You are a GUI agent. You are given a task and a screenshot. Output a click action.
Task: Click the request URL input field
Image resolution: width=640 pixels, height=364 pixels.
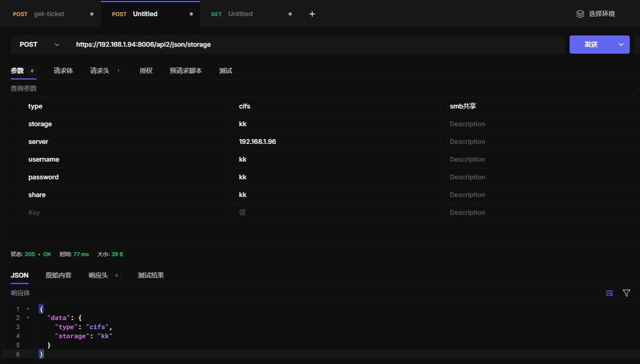point(317,45)
